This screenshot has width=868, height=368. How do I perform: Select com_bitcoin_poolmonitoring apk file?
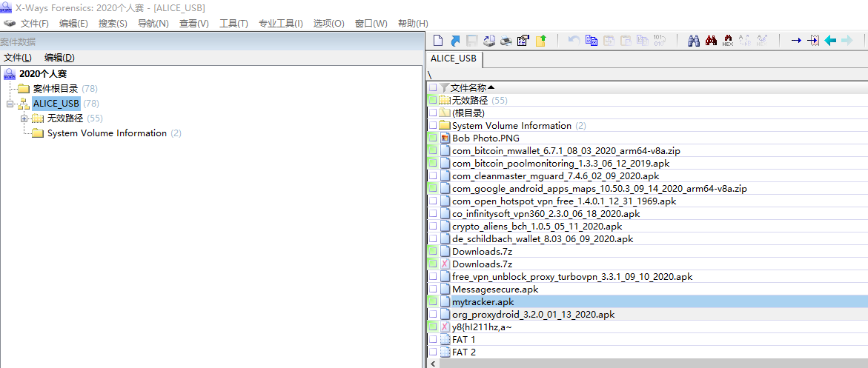(563, 163)
